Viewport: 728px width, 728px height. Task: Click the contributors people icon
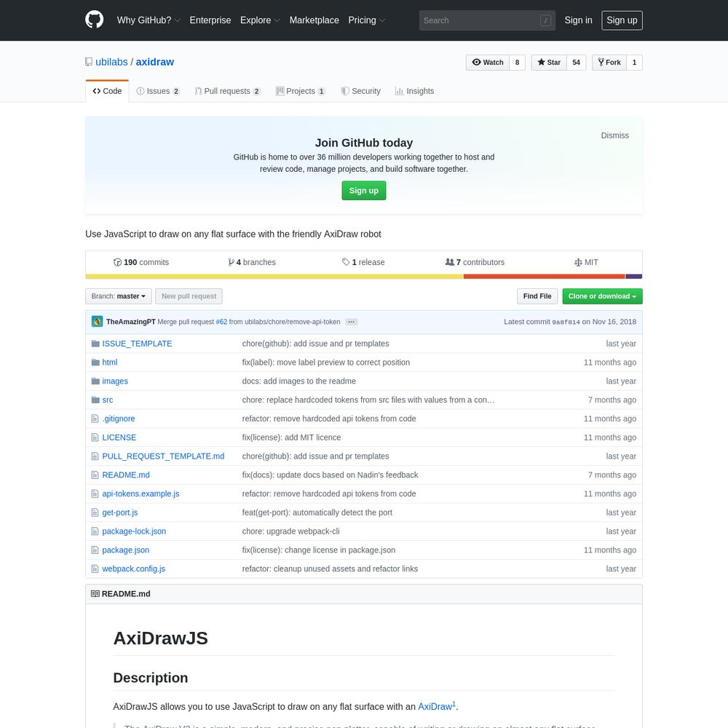[449, 262]
